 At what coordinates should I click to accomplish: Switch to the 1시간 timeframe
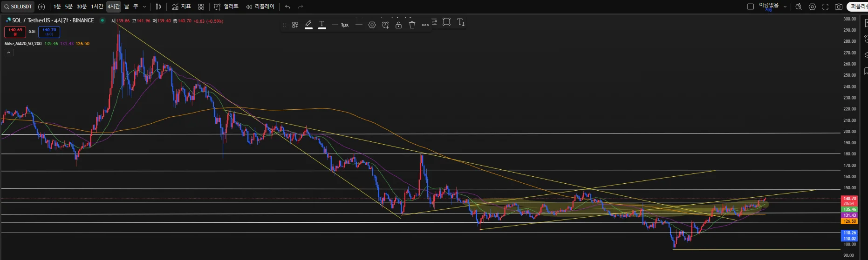pyautogui.click(x=97, y=7)
